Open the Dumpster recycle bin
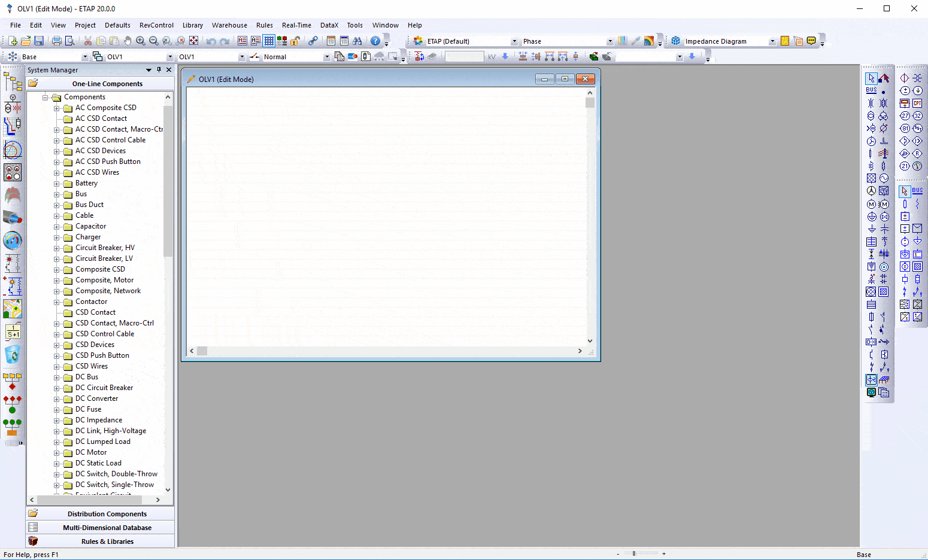The width and height of the screenshot is (928, 560). click(13, 355)
